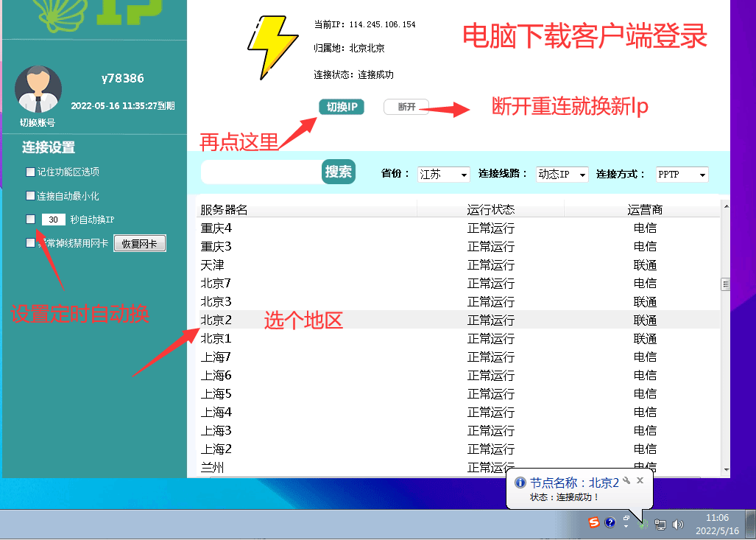Enable the 秒自动换IP checkbox
Screen dimensions: 756x540
click(30, 220)
